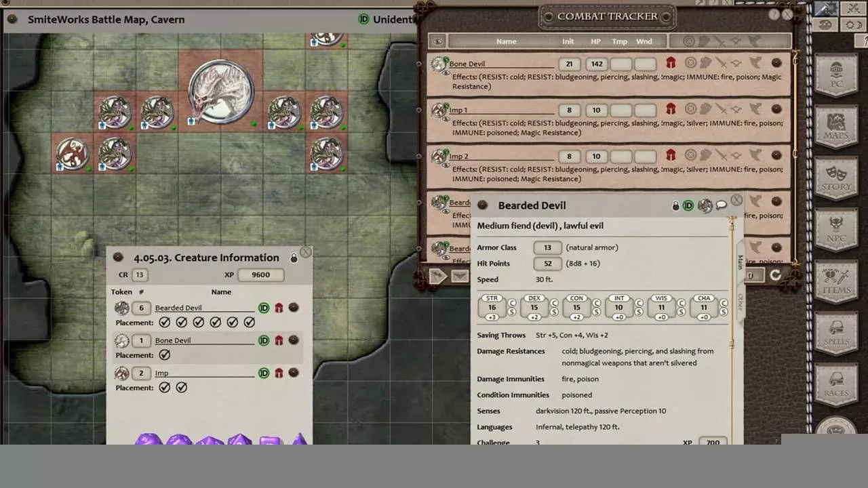The height and width of the screenshot is (488, 868).
Task: Switch to the Other tab on Bearded Devil sheet
Action: (x=740, y=301)
